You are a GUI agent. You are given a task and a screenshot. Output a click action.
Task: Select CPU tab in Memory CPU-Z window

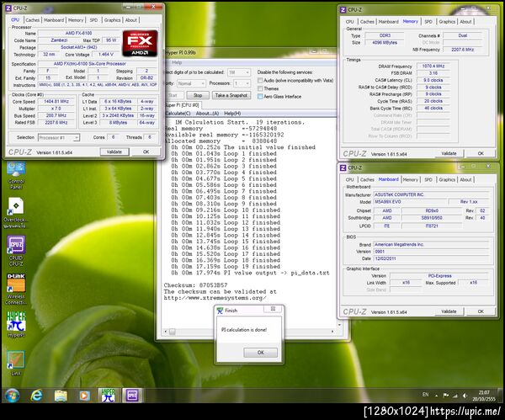(x=350, y=22)
